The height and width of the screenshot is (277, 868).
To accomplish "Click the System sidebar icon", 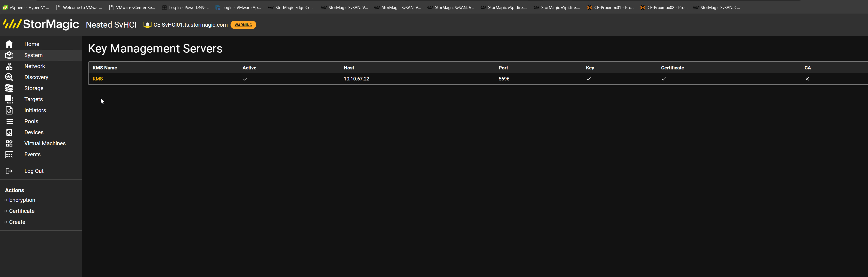I will pyautogui.click(x=9, y=55).
